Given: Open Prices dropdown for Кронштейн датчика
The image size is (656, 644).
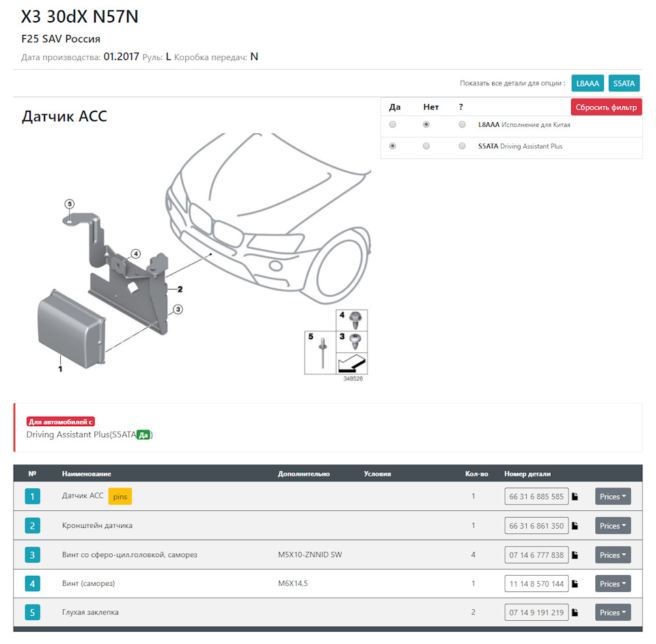Looking at the screenshot, I should pos(612,526).
